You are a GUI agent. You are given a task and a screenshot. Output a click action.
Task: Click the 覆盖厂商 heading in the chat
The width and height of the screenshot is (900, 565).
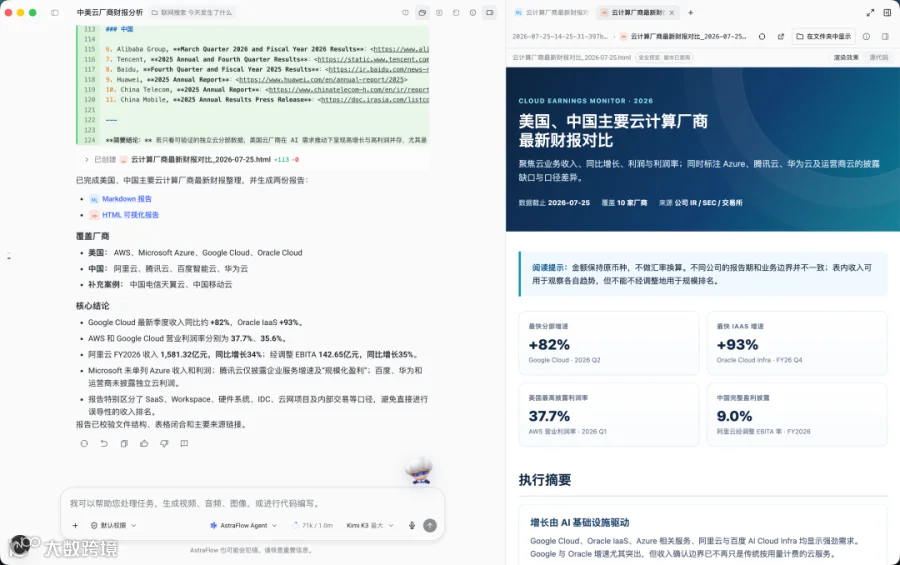(x=92, y=236)
